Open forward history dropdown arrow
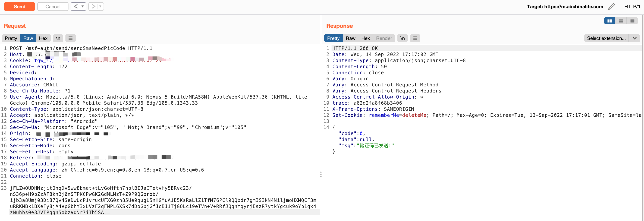 pyautogui.click(x=101, y=7)
